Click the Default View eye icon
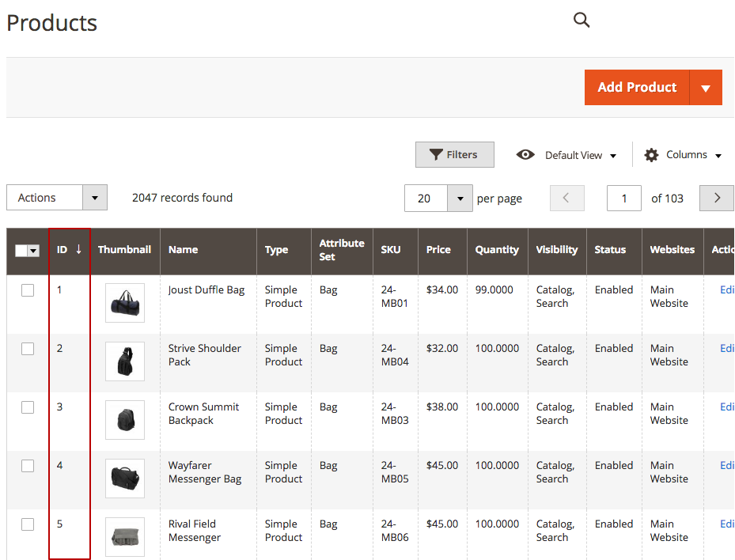The image size is (735, 560). pos(525,155)
